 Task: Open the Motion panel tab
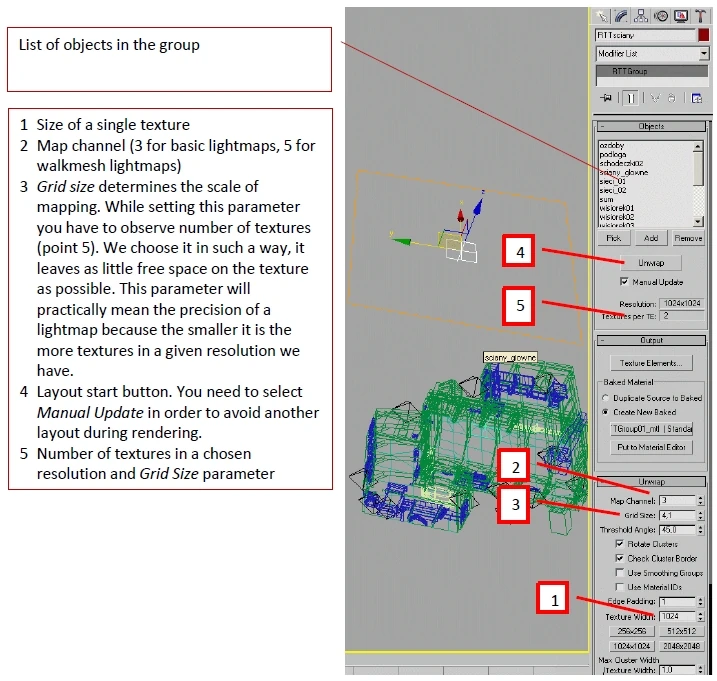coord(661,16)
